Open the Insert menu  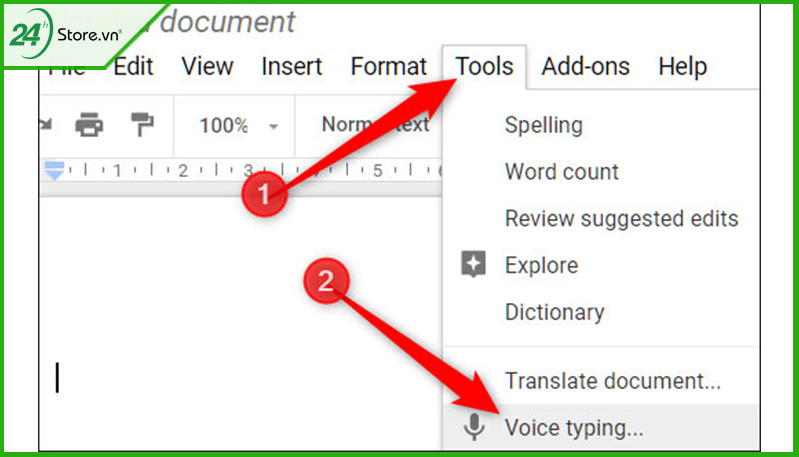point(291,67)
